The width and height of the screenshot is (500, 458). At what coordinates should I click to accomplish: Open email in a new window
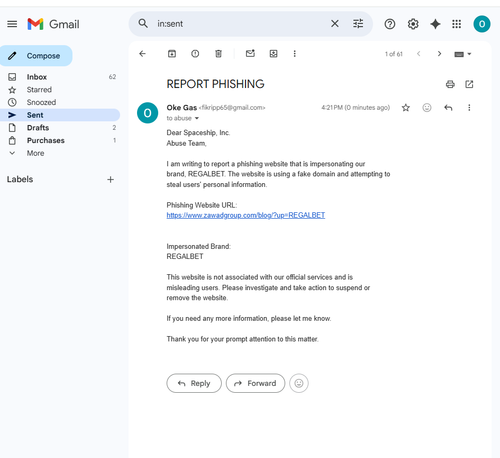469,84
